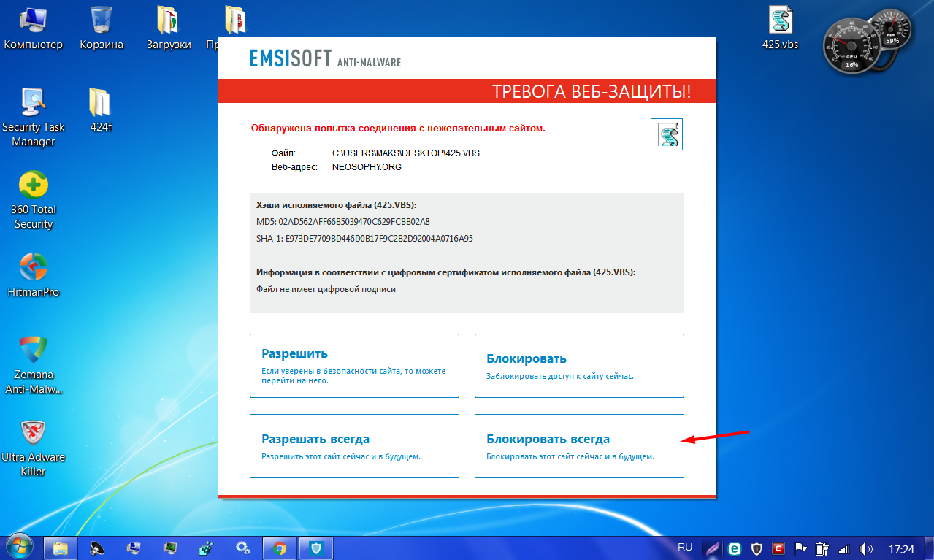The image size is (934, 560).
Task: Click the green monitor taskbar icon
Action: (169, 548)
